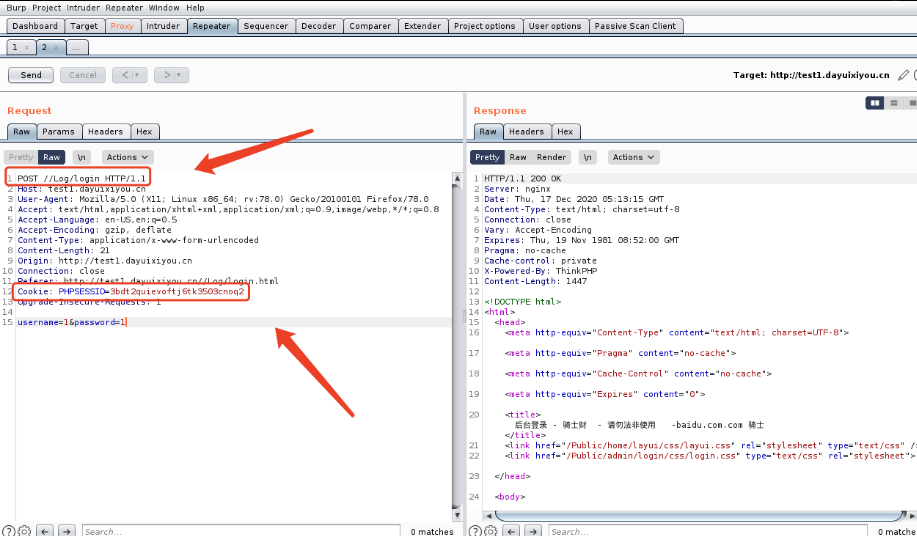This screenshot has width=917, height=536.
Task: Open the Intruder menu in the menu bar
Action: [83, 8]
